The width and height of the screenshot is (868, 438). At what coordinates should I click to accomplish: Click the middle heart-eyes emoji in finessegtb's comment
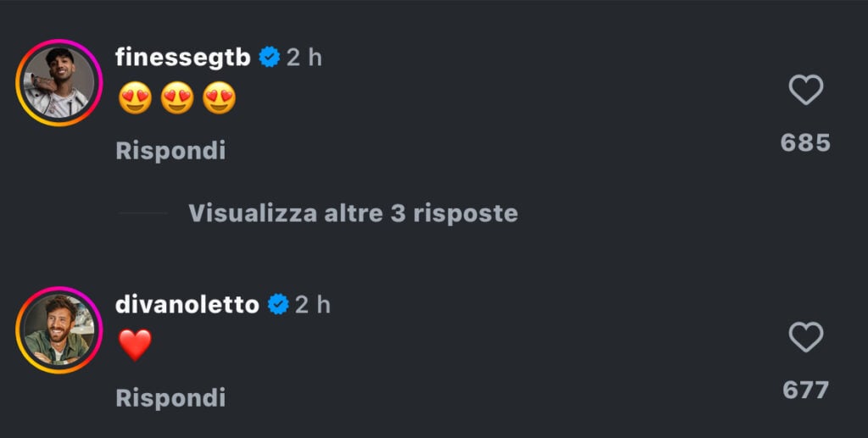click(177, 99)
